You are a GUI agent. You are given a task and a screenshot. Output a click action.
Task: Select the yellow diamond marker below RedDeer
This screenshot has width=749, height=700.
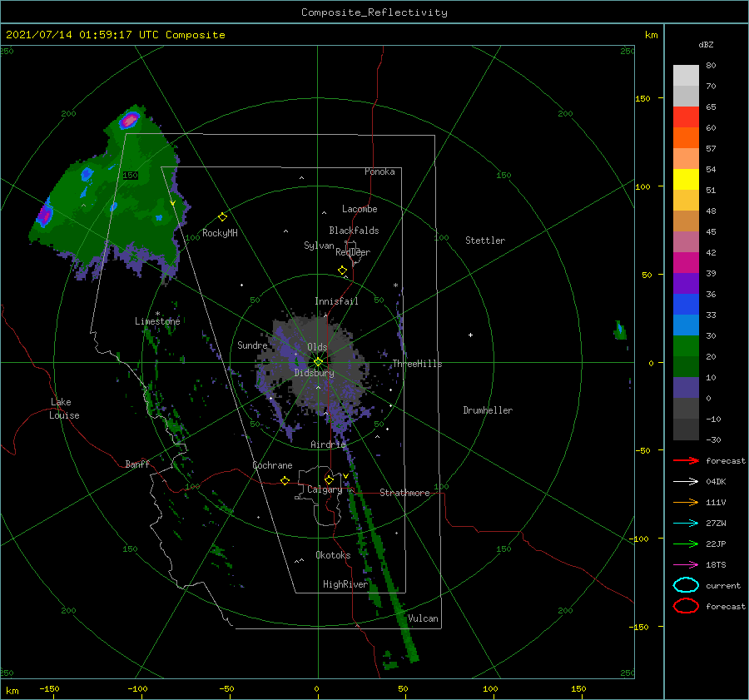[343, 271]
